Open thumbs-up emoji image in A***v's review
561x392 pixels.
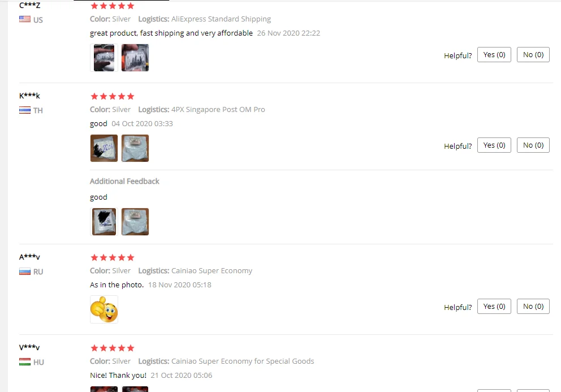(103, 309)
